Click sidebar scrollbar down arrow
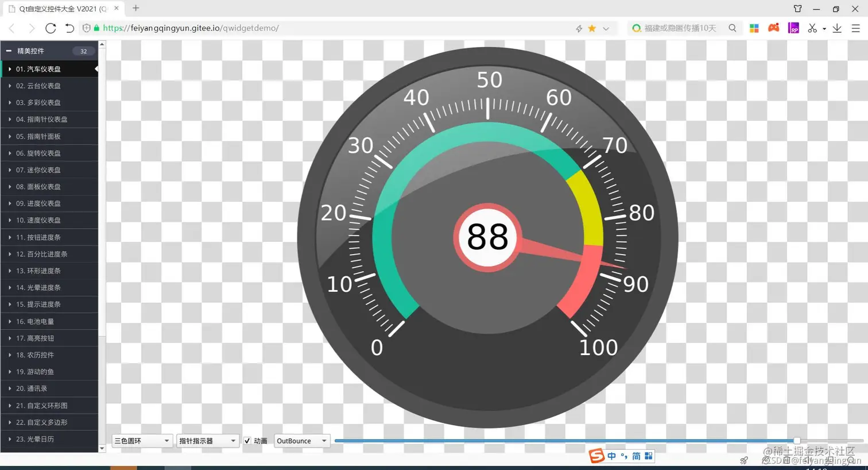This screenshot has height=470, width=868. pos(102,448)
